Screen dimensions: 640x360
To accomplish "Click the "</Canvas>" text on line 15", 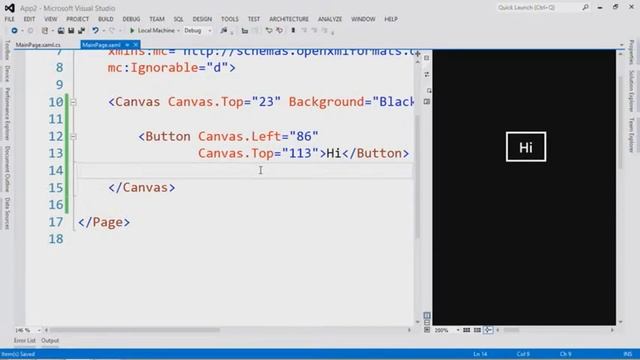I will click(x=142, y=188).
